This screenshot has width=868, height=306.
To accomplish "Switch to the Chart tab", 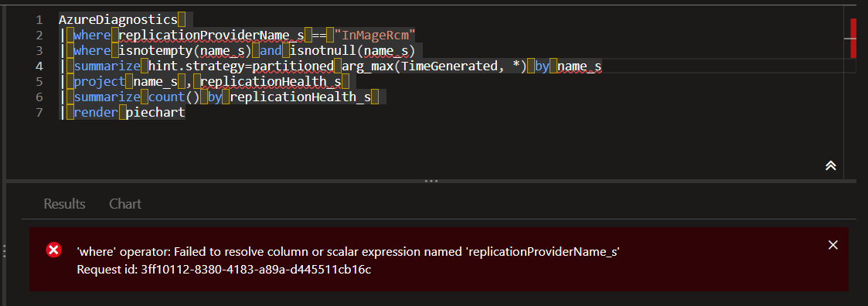I will (125, 204).
